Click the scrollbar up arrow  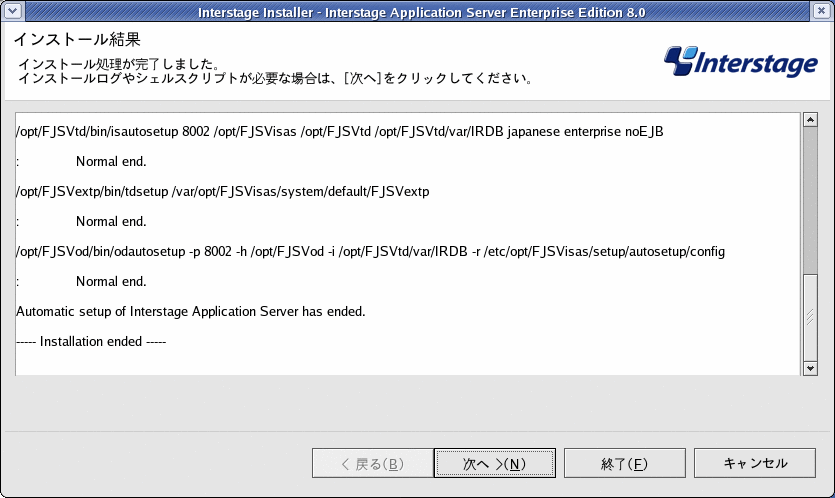810,120
